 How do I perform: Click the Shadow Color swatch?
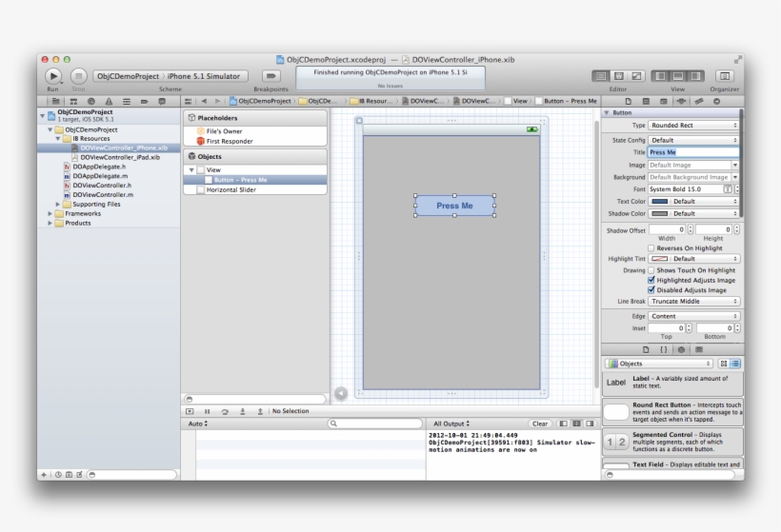pos(659,214)
